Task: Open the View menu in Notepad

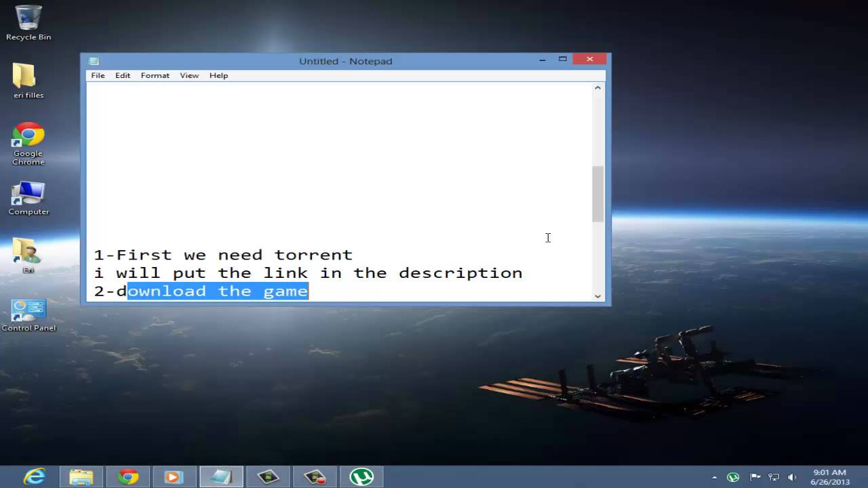Action: (189, 75)
